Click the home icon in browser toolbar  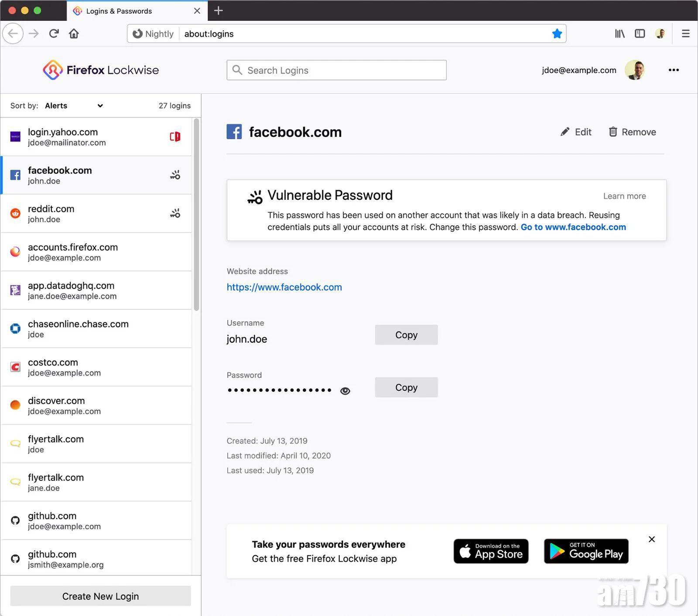(74, 34)
